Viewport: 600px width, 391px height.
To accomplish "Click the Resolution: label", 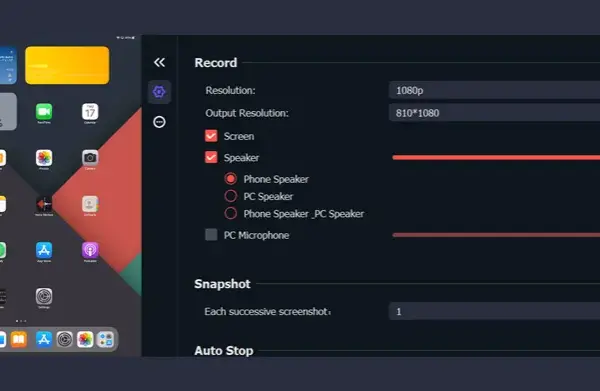I will [x=230, y=90].
